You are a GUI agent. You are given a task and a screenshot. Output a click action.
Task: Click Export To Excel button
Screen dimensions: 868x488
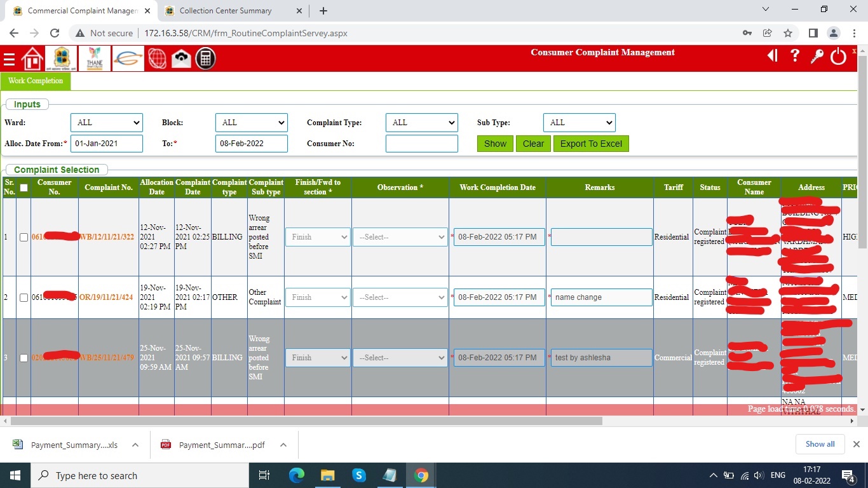tap(591, 144)
